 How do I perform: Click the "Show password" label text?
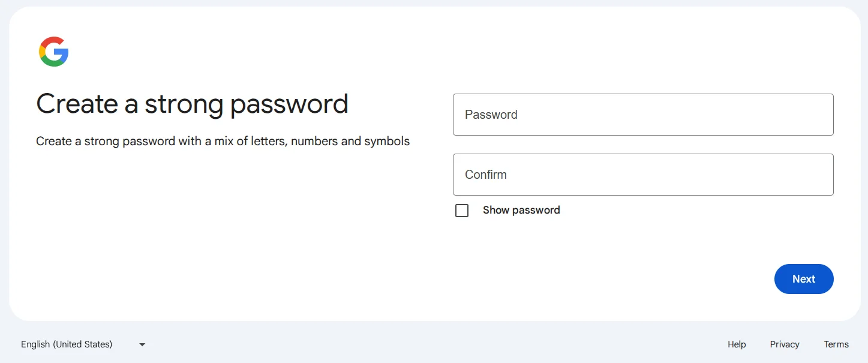point(521,210)
